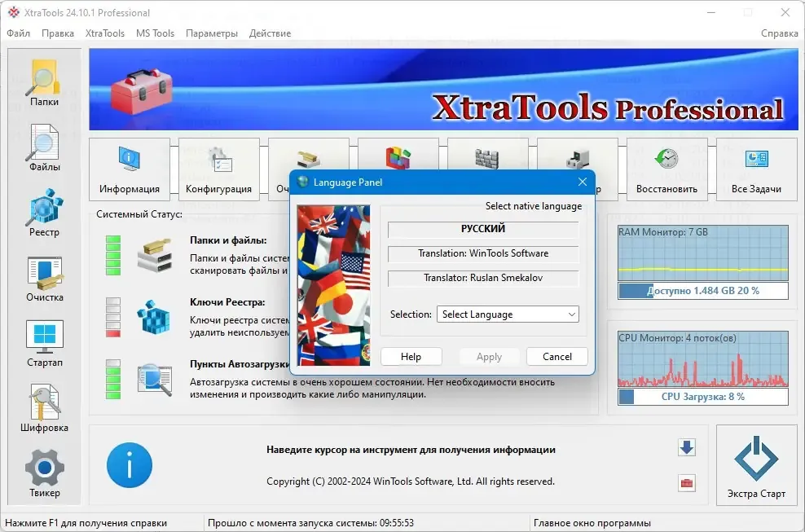Open the Шифровка encryption tool
The image size is (805, 532).
[x=44, y=409]
